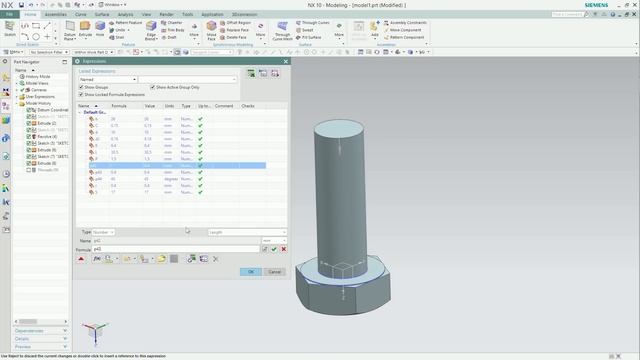Image resolution: width=640 pixels, height=360 pixels.
Task: Click the Datum Plane tool
Action: [70, 30]
